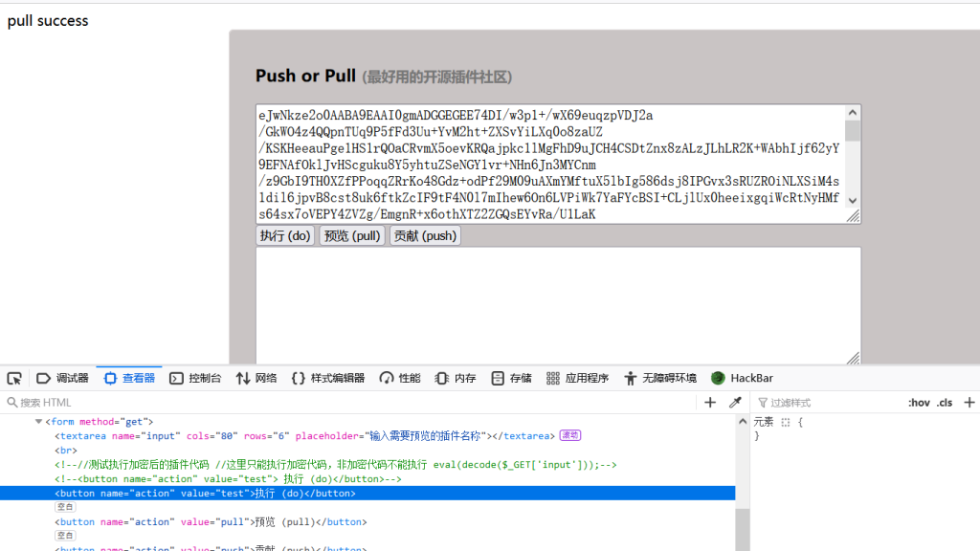Viewport: 980px width, 551px height.
Task: Open the 无障碍环境 (Accessibility) panel
Action: pos(659,378)
